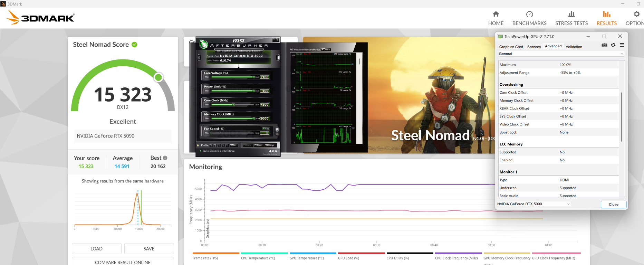Toggle the fan speed Auto button

(x=266, y=129)
